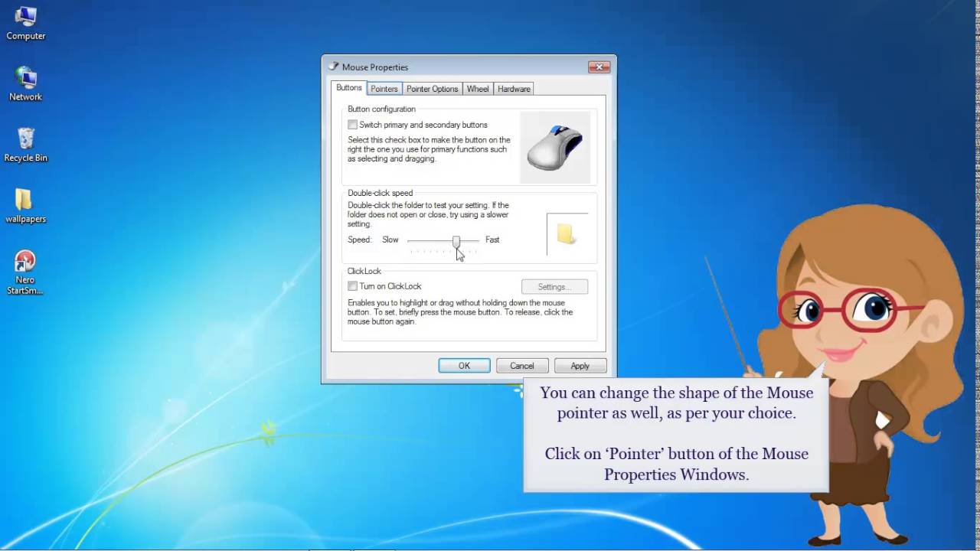
Task: Turn on ClickLock checkbox
Action: [352, 286]
